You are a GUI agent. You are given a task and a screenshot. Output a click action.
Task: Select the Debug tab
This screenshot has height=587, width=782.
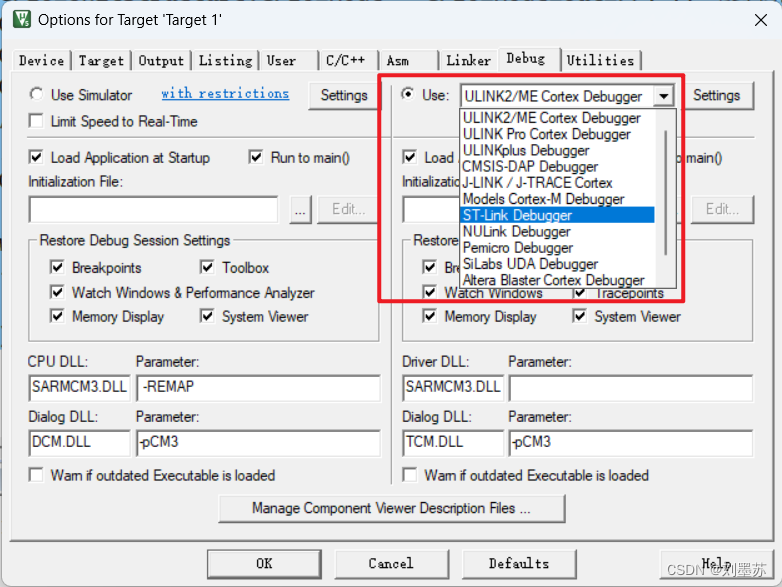528,59
